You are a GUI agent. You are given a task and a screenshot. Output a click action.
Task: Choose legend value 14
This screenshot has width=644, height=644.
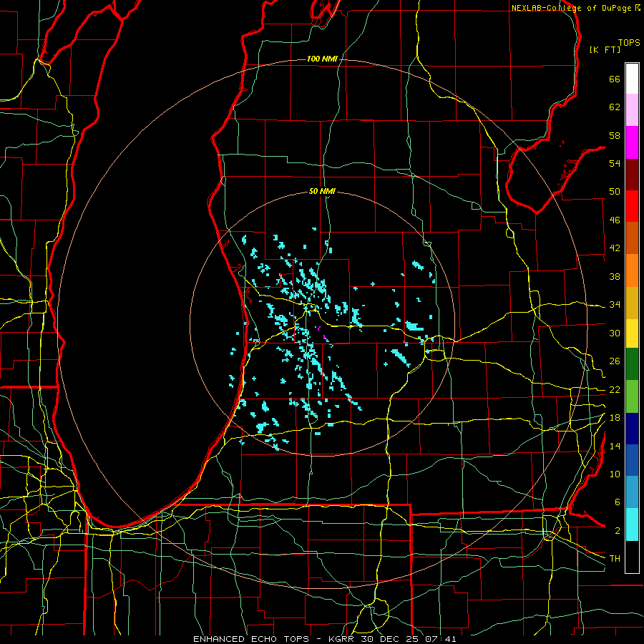click(x=615, y=446)
